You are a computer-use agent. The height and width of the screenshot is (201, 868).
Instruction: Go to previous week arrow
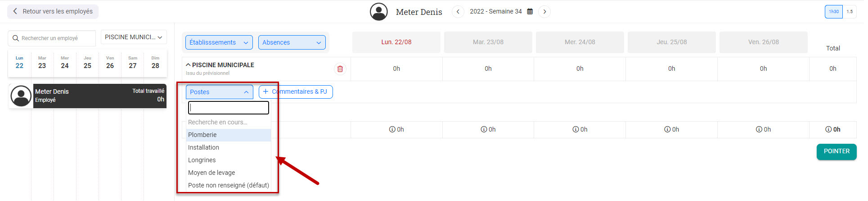pos(458,12)
